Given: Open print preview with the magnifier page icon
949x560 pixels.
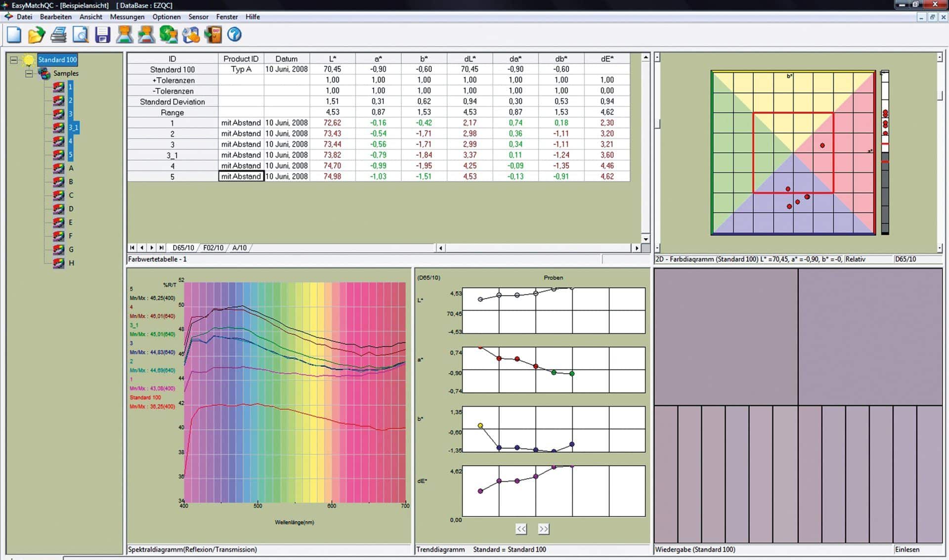Looking at the screenshot, I should [80, 35].
